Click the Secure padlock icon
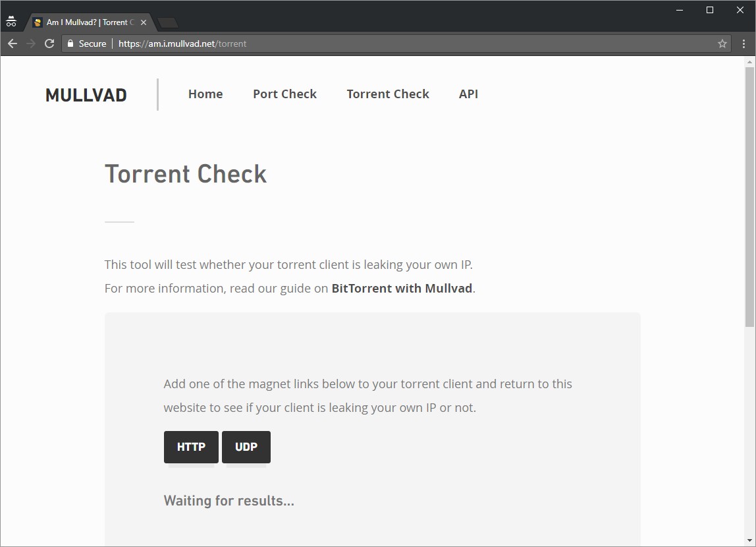Viewport: 756px width, 547px height. 70,43
